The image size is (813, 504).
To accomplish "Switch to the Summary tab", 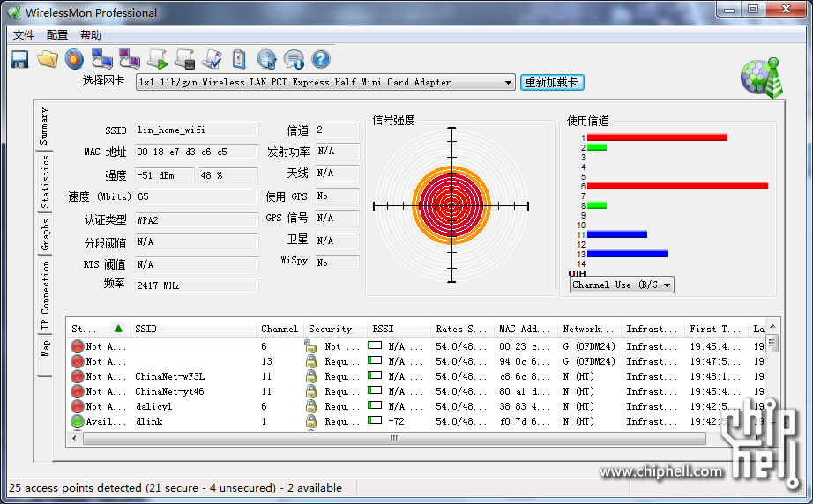I will [x=45, y=126].
